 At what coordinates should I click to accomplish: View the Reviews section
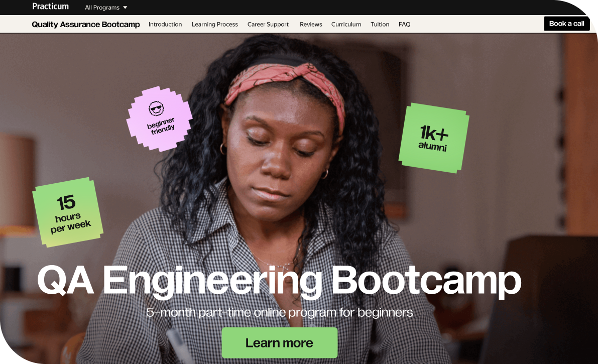(x=311, y=24)
